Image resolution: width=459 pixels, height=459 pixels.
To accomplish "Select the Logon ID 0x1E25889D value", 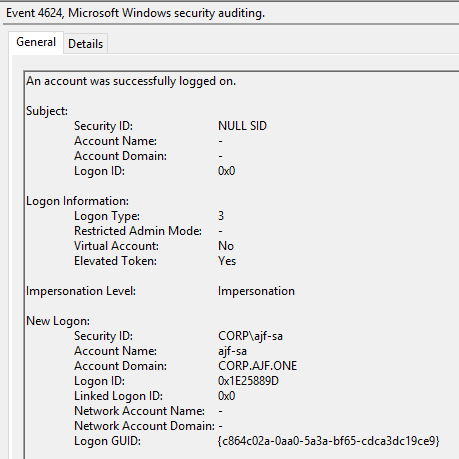I will [x=248, y=381].
